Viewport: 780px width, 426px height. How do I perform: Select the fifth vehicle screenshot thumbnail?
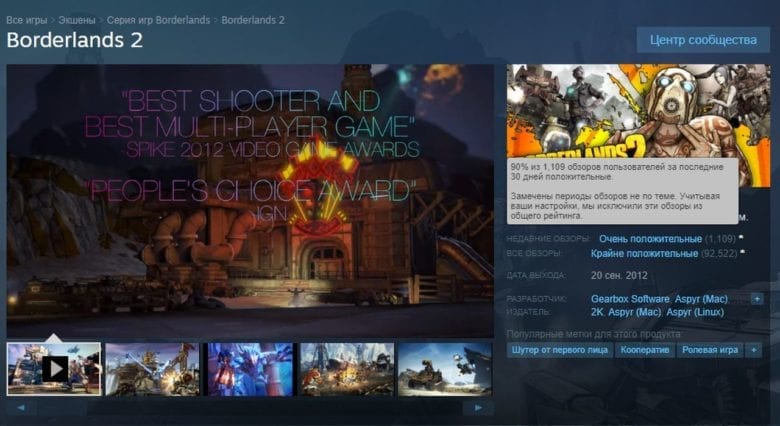(x=445, y=369)
